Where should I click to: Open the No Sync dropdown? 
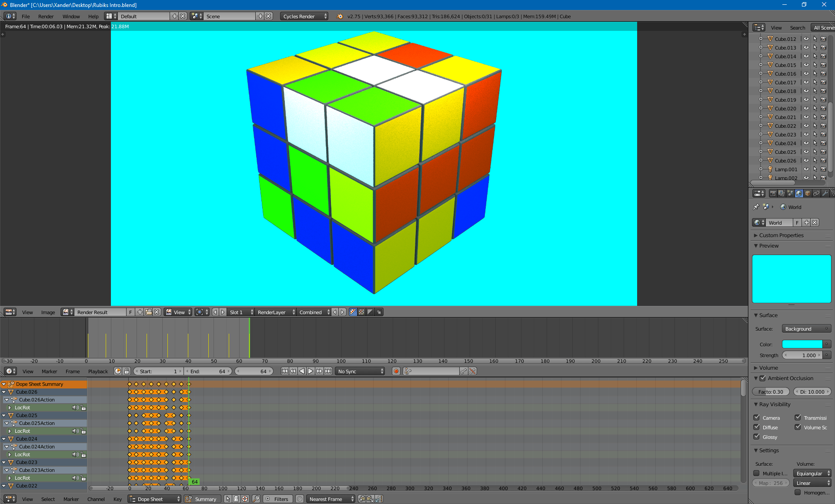pos(361,371)
